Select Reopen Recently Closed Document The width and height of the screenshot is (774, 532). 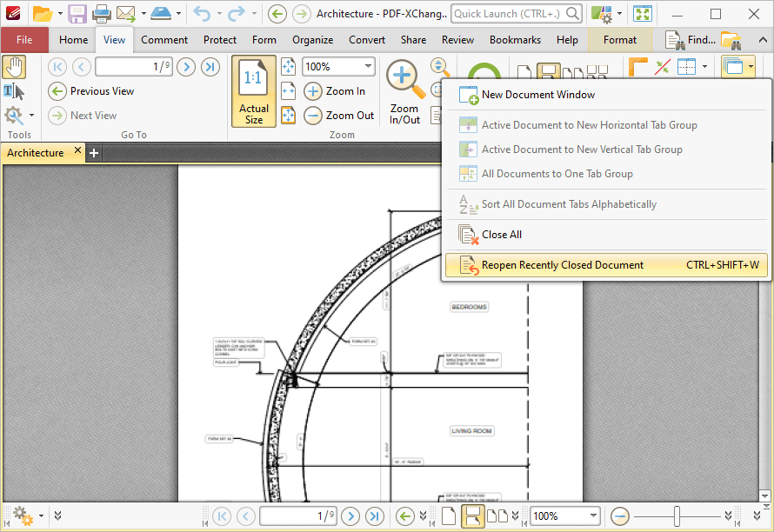(x=562, y=265)
